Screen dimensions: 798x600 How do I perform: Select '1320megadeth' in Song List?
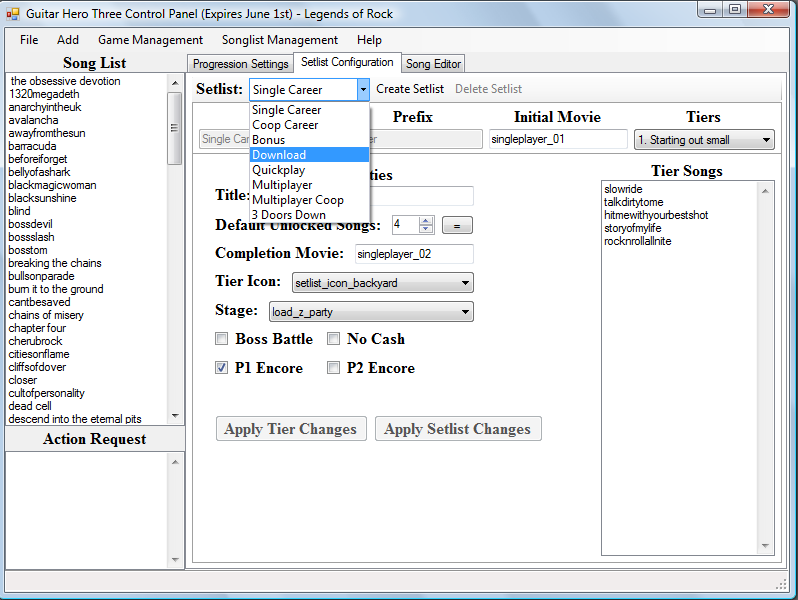[x=44, y=94]
